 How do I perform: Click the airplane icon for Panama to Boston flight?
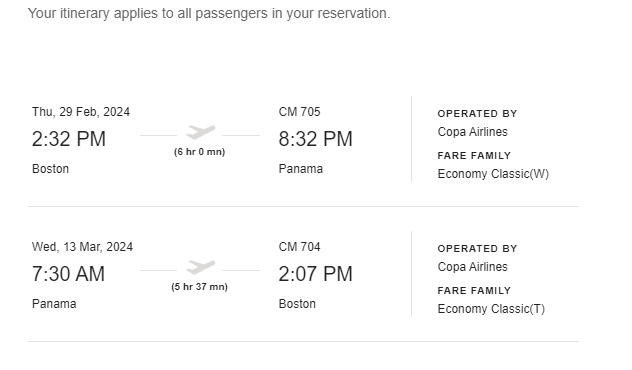click(x=200, y=267)
